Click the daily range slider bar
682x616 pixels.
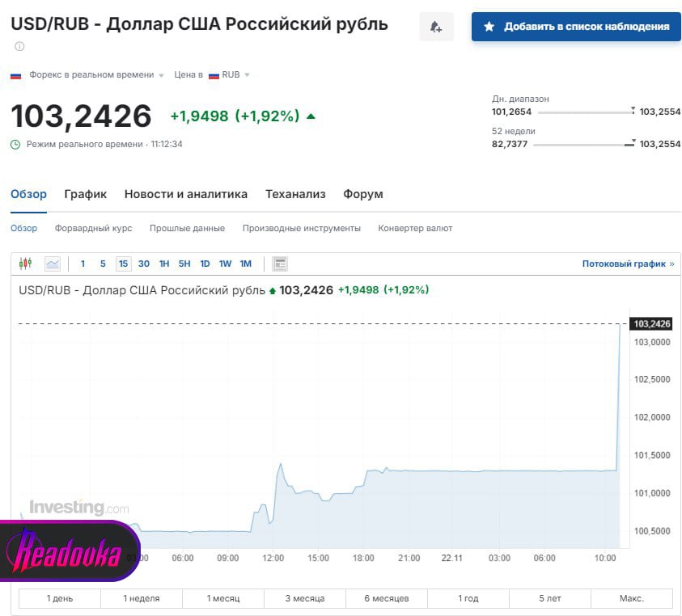pyautogui.click(x=584, y=112)
